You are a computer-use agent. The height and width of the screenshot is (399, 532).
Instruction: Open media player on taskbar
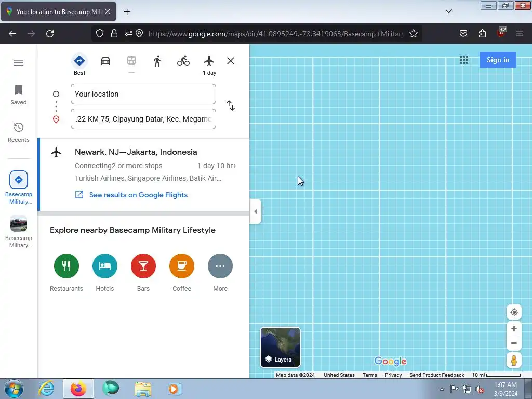175,389
